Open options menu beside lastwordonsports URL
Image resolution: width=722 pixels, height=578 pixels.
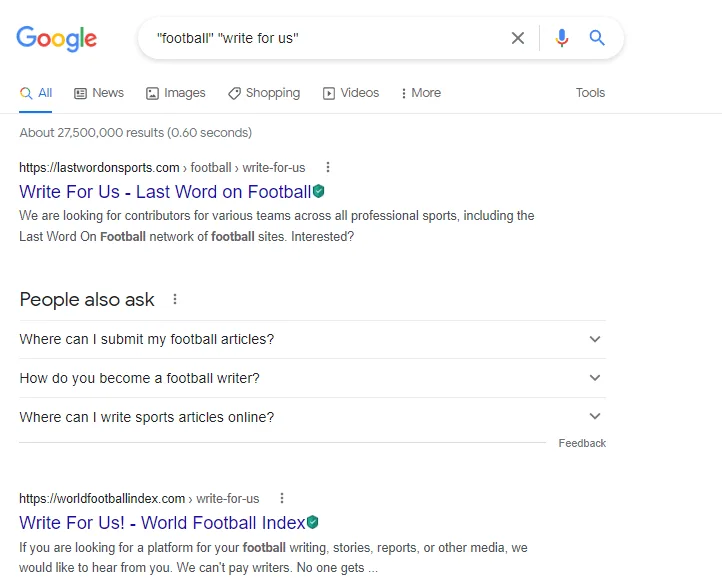coord(328,167)
